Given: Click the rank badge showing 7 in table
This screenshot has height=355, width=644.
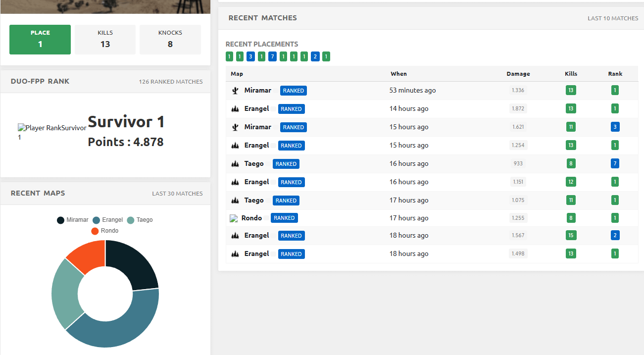Looking at the screenshot, I should [615, 164].
